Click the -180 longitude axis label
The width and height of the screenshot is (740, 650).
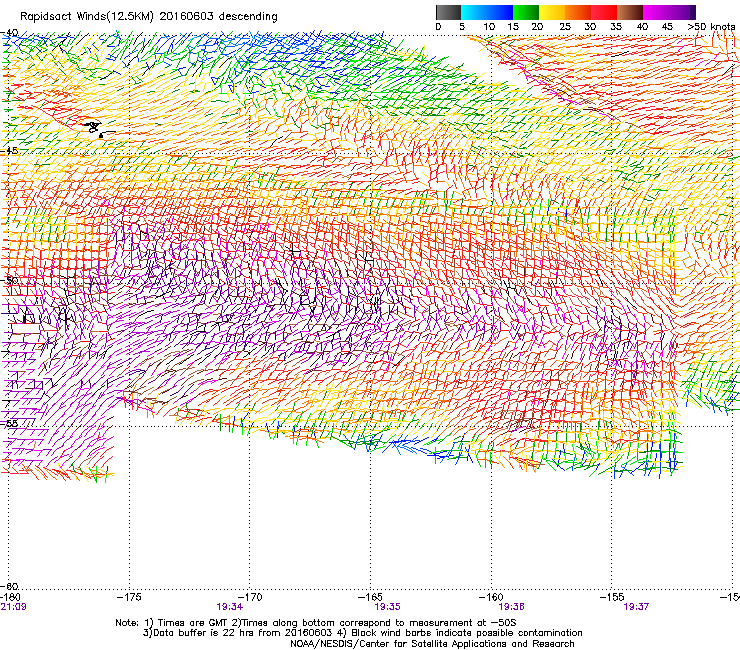(x=10, y=597)
